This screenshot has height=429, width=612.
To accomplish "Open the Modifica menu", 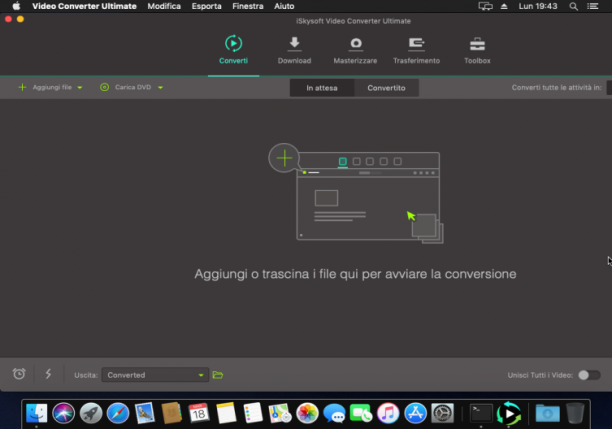I will 164,6.
